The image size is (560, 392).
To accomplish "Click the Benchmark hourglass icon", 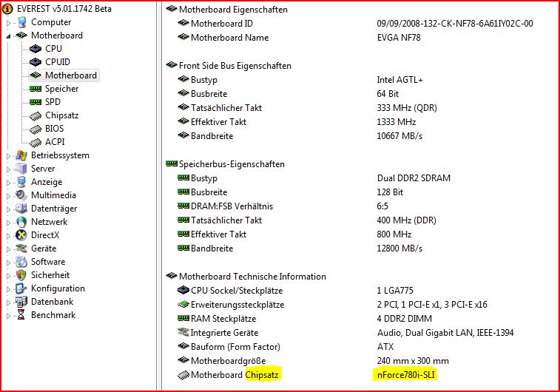I will click(21, 315).
